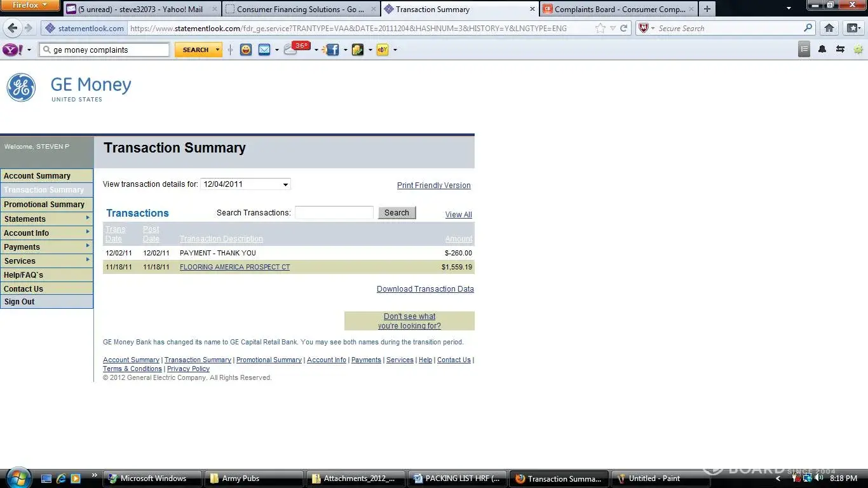Click the swap arrows toolbar icon
The width and height of the screenshot is (868, 488).
[840, 49]
